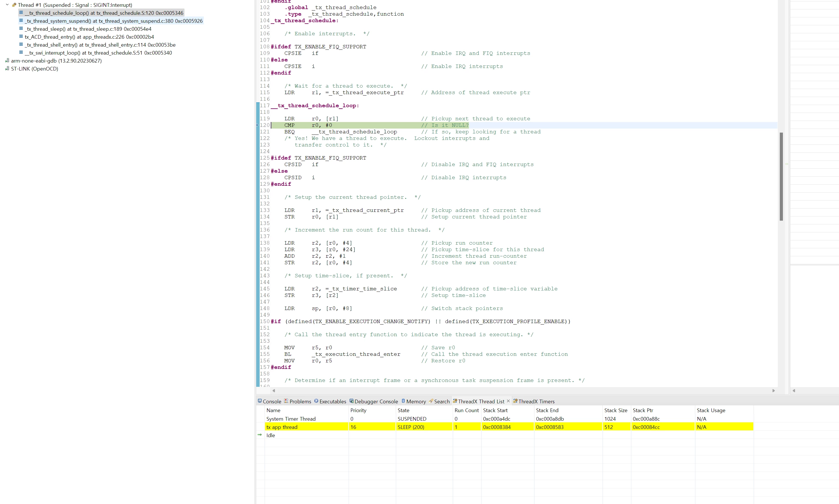
Task: Sort thread list by Stack End column
Action: (x=569, y=410)
